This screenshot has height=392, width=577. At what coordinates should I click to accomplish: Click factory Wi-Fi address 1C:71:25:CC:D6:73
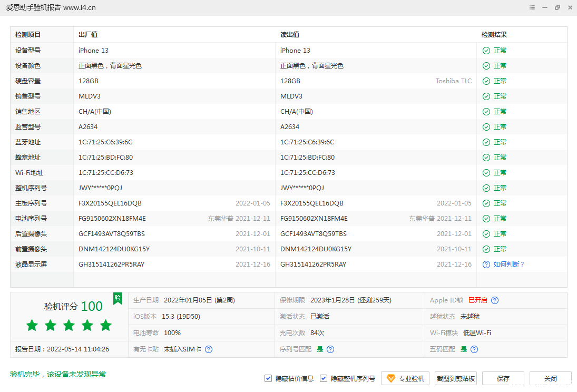pos(106,173)
